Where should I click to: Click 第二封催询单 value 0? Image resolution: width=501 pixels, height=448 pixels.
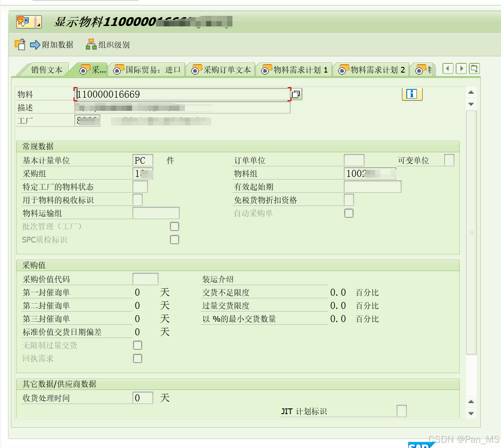pos(137,305)
